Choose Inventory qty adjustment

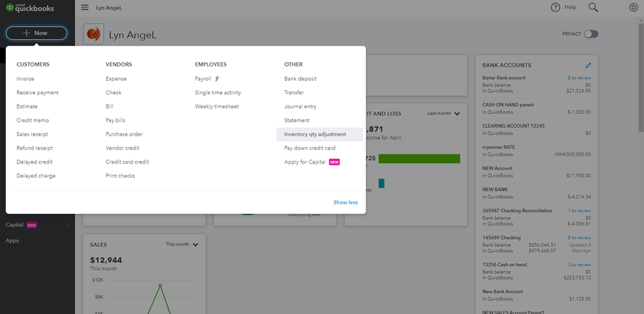point(319,134)
